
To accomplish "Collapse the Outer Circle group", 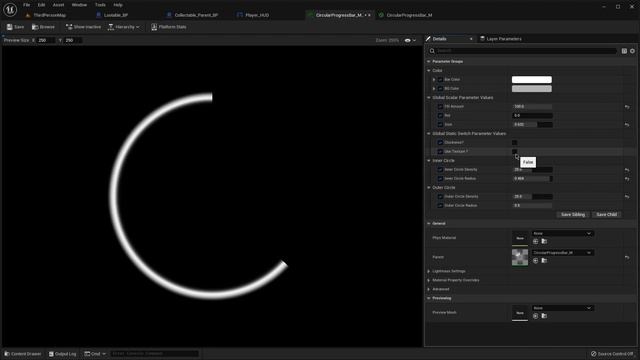I will click(429, 187).
